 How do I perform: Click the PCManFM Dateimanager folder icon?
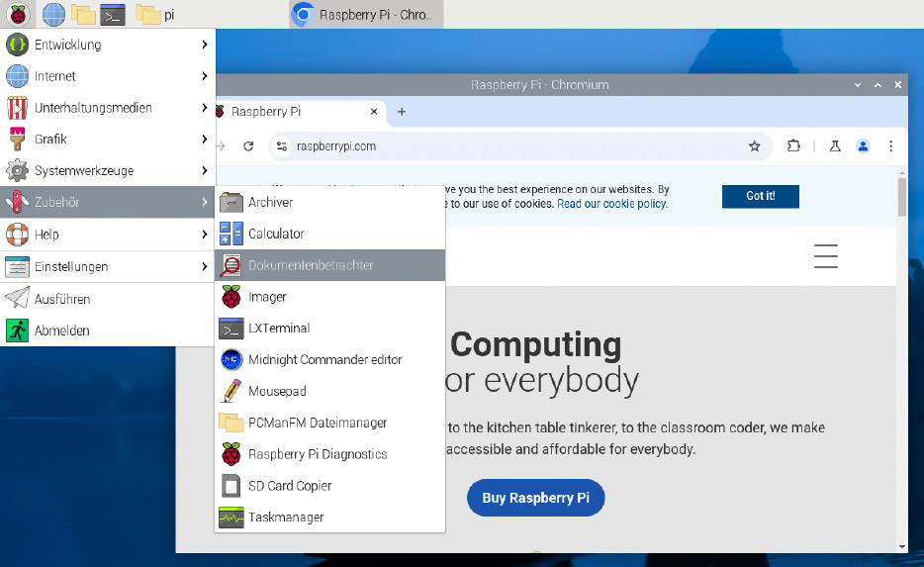(x=231, y=423)
